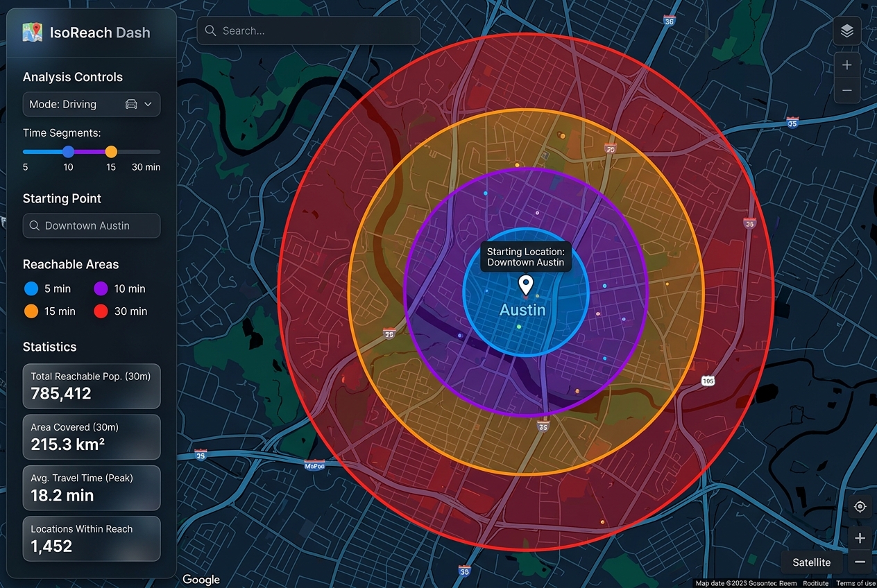
Task: Open the Terms of use link
Action: pos(855,583)
